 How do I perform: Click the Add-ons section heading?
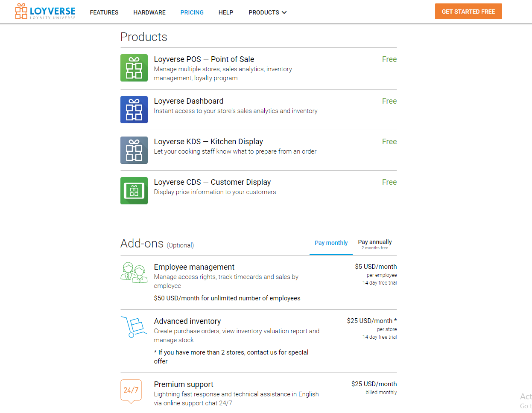click(142, 244)
